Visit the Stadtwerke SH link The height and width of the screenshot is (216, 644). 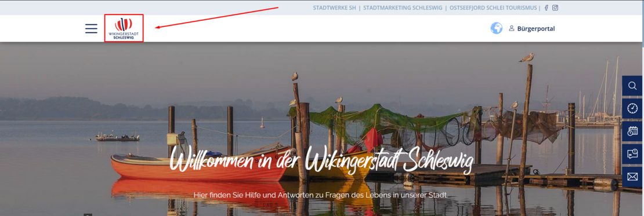click(x=334, y=8)
